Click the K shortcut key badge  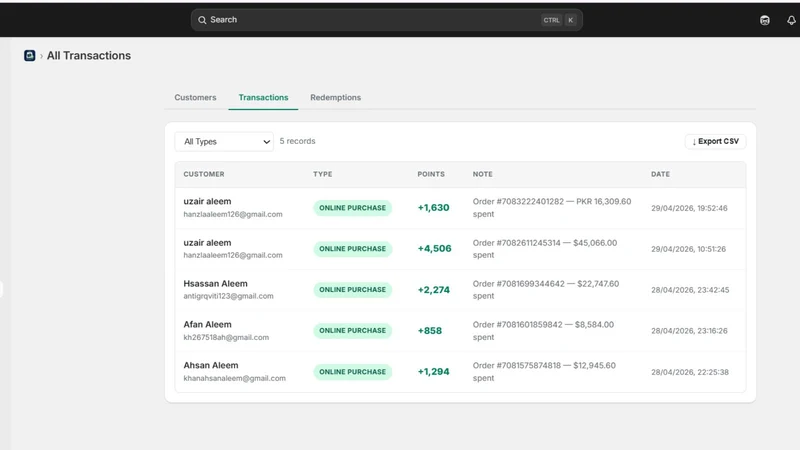[570, 20]
